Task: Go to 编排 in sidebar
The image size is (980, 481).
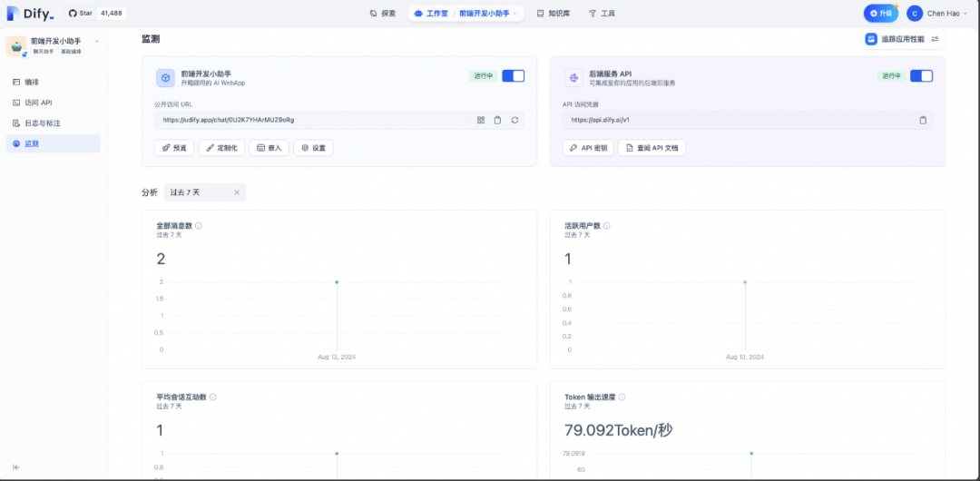Action: [x=54, y=82]
